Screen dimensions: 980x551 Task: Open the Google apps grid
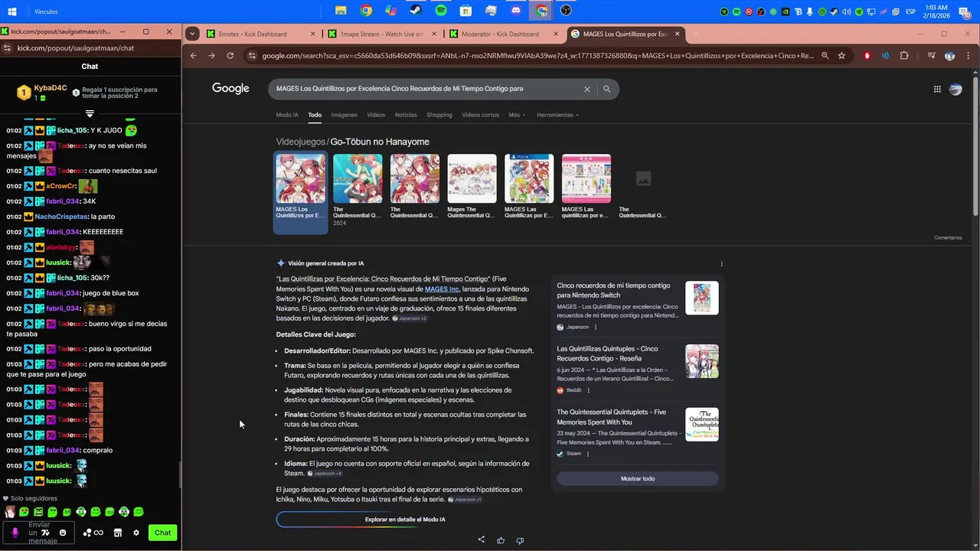pos(937,89)
